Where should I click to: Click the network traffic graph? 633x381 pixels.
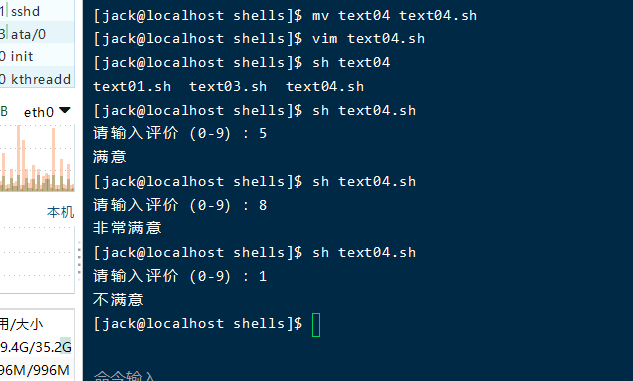[x=37, y=157]
